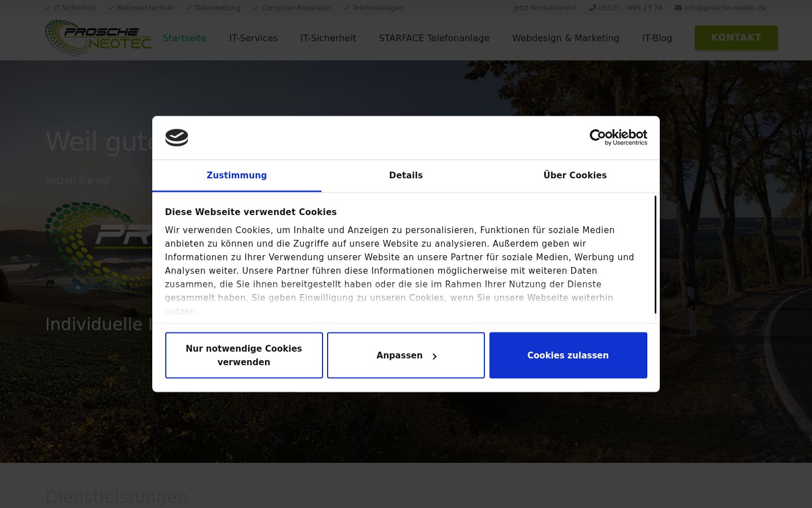The image size is (812, 508).
Task: Open Webdesign & Marketing menu
Action: point(566,38)
